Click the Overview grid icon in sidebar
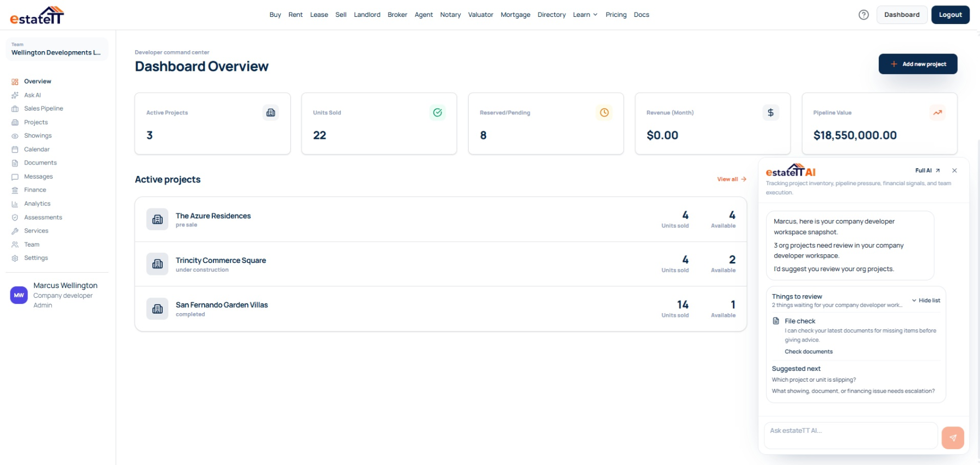This screenshot has height=465, width=980. click(15, 82)
